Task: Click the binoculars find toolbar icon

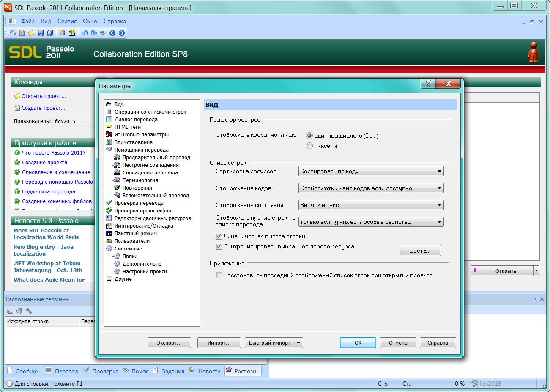Action: click(x=103, y=33)
